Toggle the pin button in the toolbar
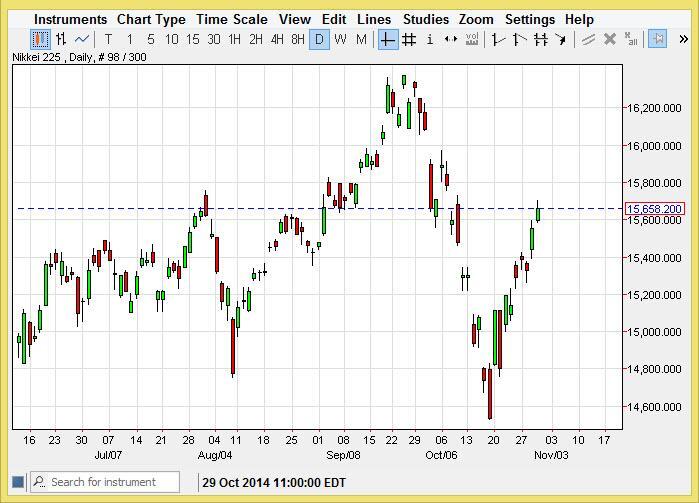Viewport: 699px width, 503px height. [657, 40]
